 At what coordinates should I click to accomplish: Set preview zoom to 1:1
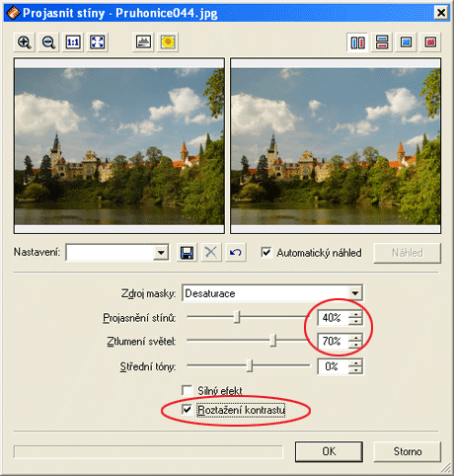[x=73, y=42]
